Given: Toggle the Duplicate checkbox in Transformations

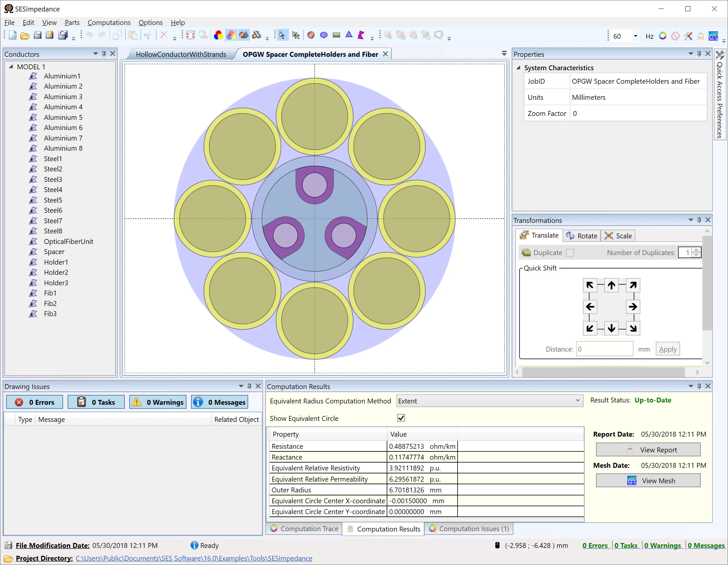Looking at the screenshot, I should tap(570, 253).
